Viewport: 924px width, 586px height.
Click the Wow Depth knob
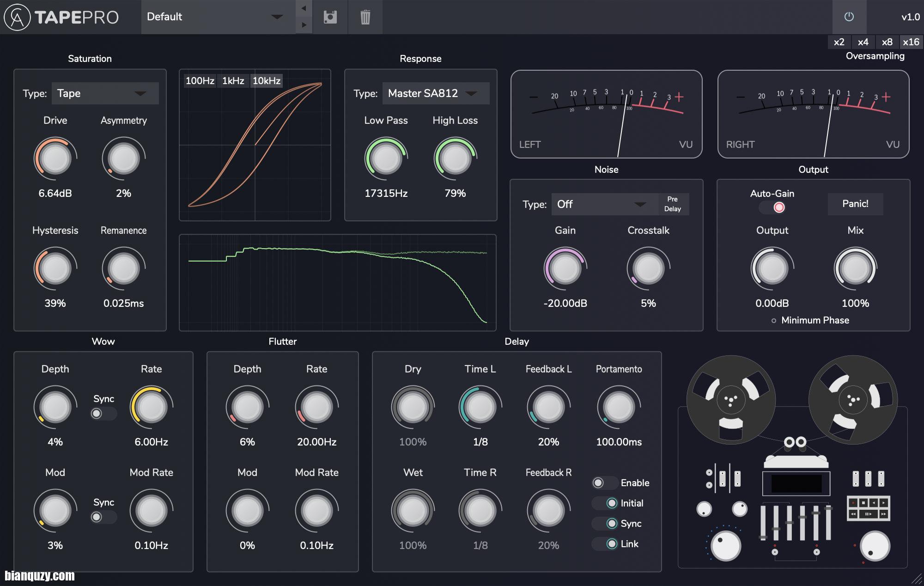pyautogui.click(x=55, y=407)
